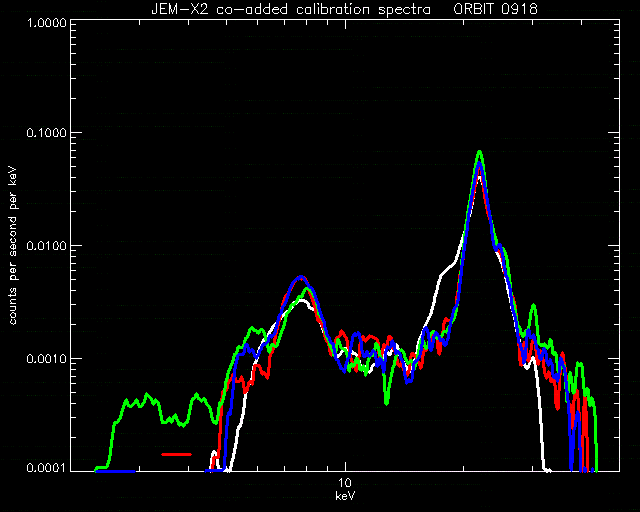Click the 0.0100 y-axis tick label
Image resolution: width=640 pixels, height=512 pixels.
pos(46,246)
